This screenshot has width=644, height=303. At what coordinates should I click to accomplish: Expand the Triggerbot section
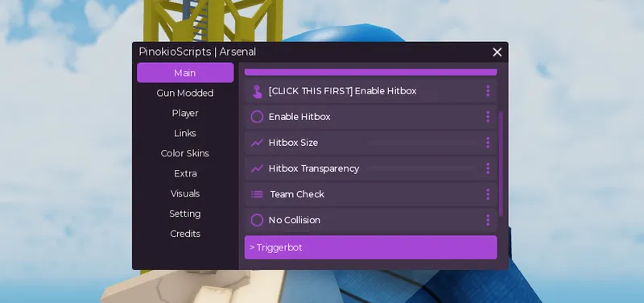tap(370, 247)
